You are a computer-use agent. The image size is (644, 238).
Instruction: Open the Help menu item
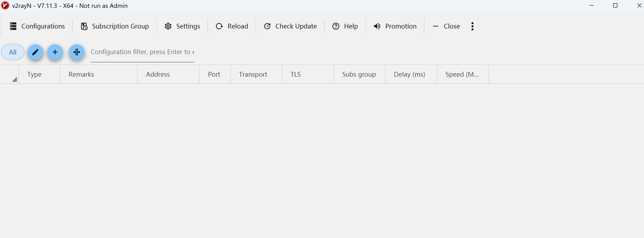pyautogui.click(x=345, y=26)
